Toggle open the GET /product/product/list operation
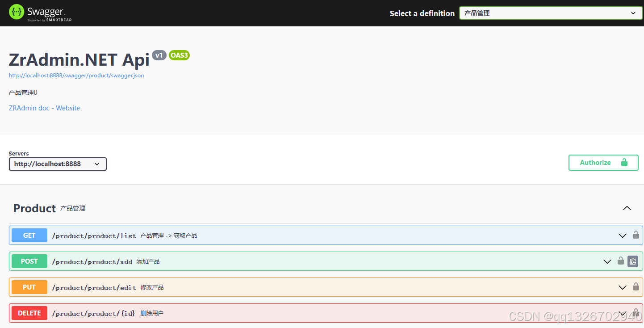This screenshot has height=328, width=644. 622,235
